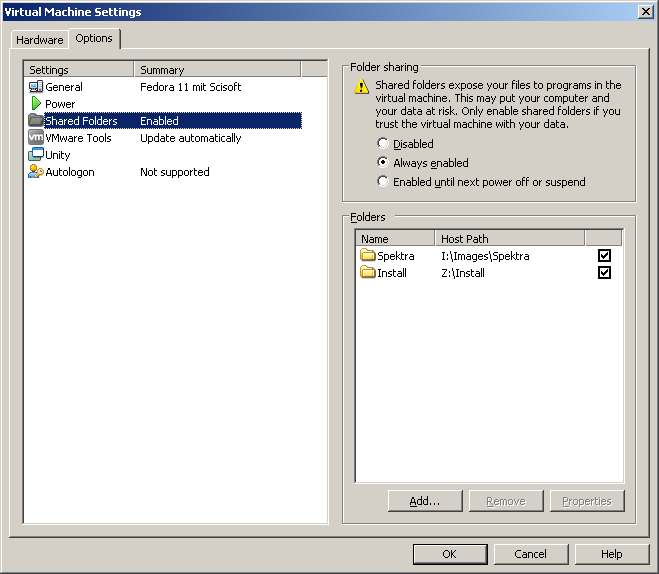
Task: Click the Summary column header
Action: (216, 70)
